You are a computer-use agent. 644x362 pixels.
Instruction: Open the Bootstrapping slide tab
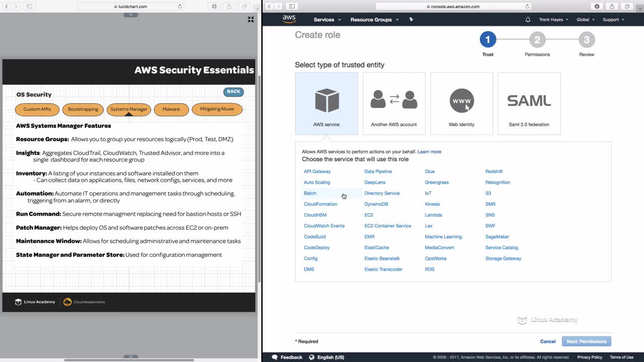pyautogui.click(x=83, y=109)
